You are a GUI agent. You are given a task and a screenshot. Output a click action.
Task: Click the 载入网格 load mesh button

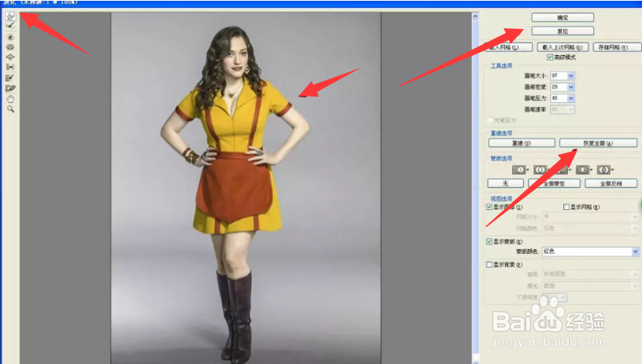[x=508, y=47]
